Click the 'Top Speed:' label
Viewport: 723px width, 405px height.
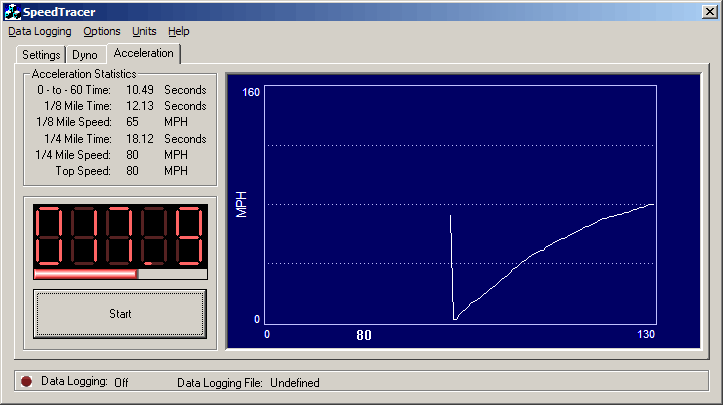(x=83, y=171)
